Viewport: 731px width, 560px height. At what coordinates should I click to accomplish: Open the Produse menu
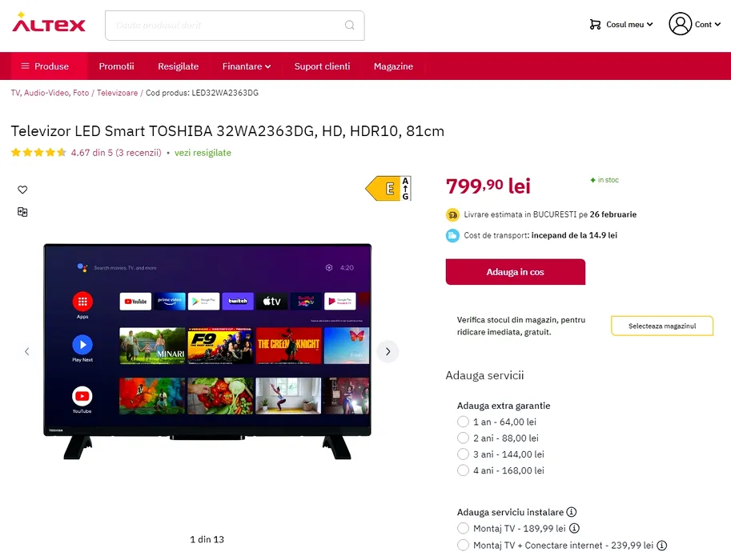click(x=45, y=66)
